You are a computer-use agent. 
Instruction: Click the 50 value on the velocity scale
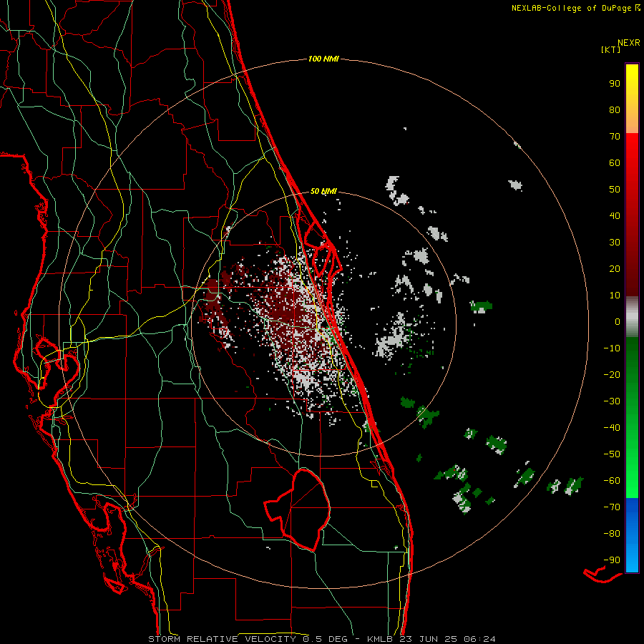pyautogui.click(x=615, y=190)
